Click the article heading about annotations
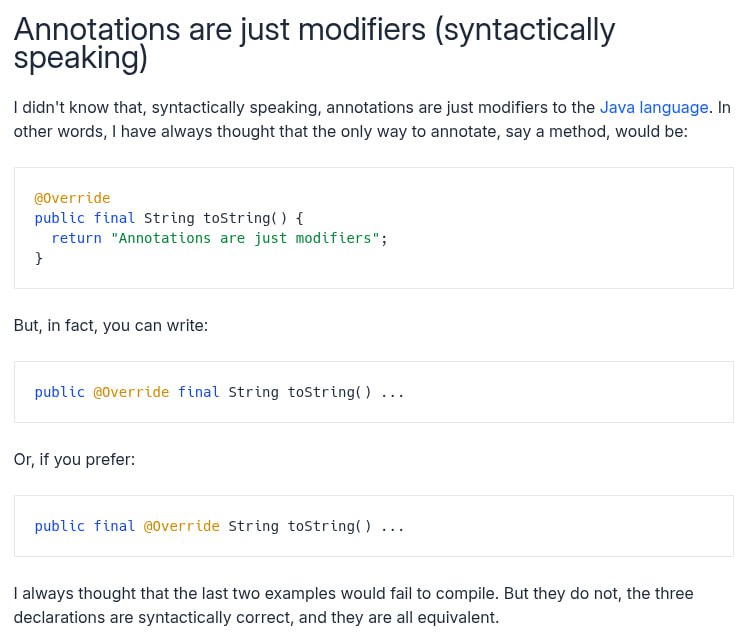 coord(314,44)
